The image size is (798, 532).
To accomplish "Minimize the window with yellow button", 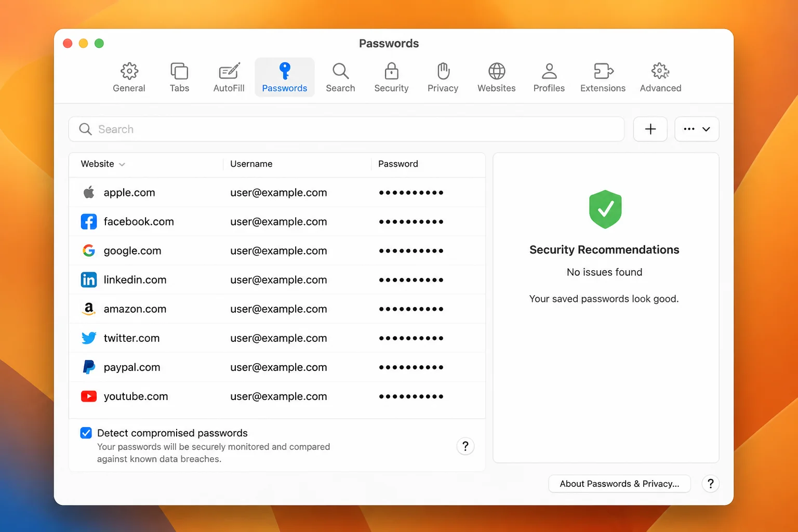I will [x=83, y=43].
